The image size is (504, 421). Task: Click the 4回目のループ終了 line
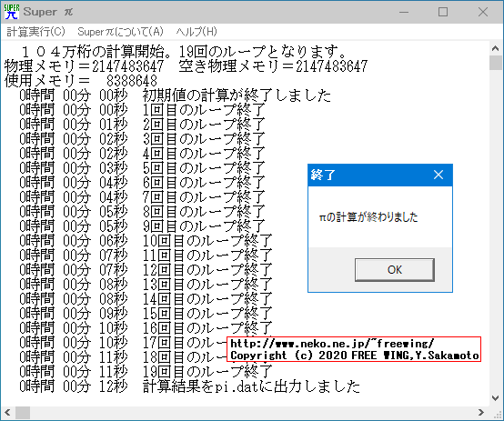tap(142, 154)
